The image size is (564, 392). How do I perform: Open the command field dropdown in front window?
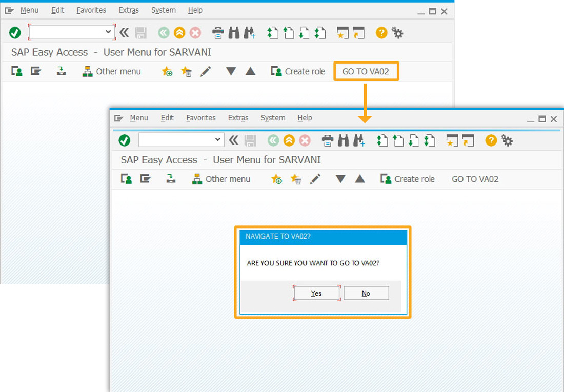217,139
